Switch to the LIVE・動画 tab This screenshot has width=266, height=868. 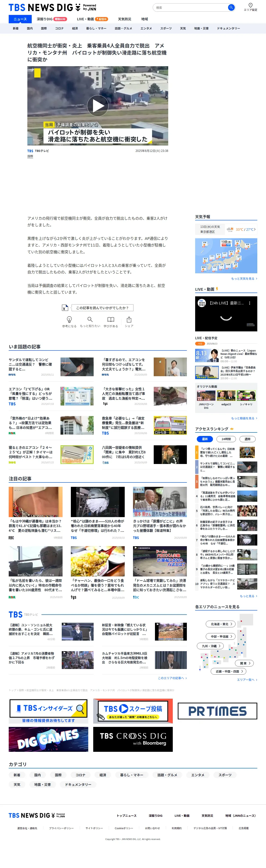(92, 19)
